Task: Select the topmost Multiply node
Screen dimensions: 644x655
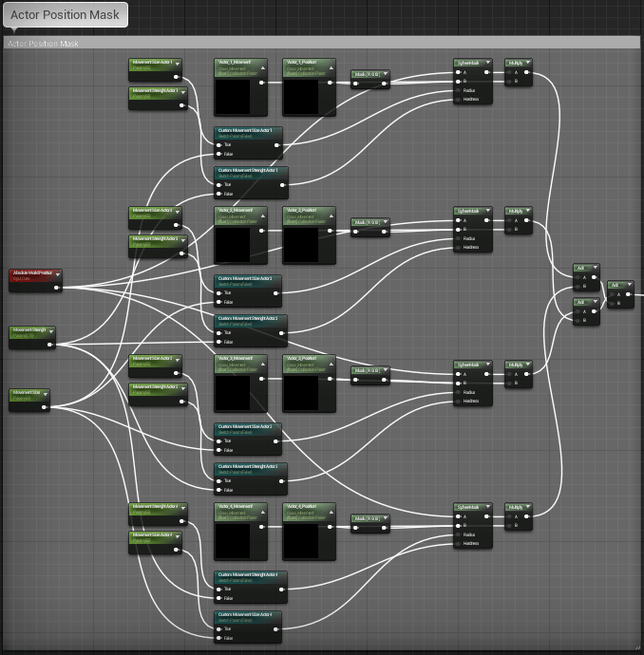Action: [518, 64]
